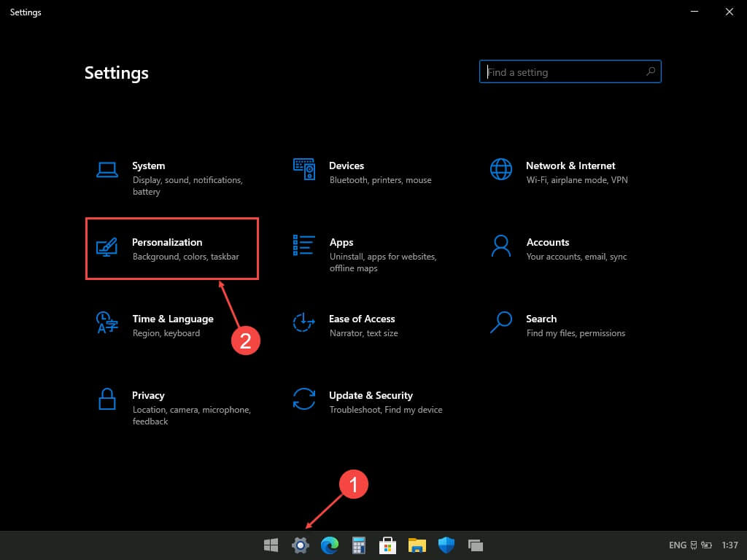Screen dimensions: 747x560
Task: Click 'Location, camera, microphone, feedback' description
Action: 192,415
